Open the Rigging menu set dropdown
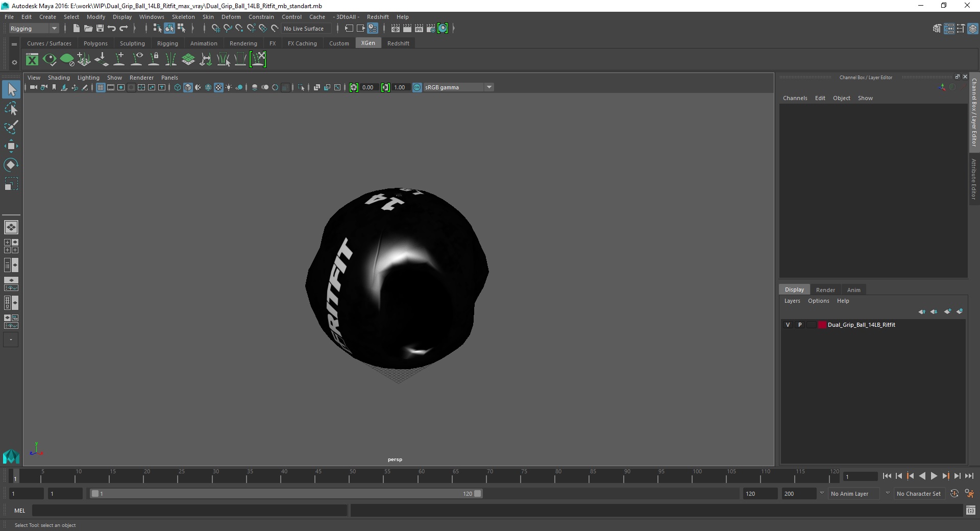Image resolution: width=980 pixels, height=531 pixels. (x=34, y=29)
